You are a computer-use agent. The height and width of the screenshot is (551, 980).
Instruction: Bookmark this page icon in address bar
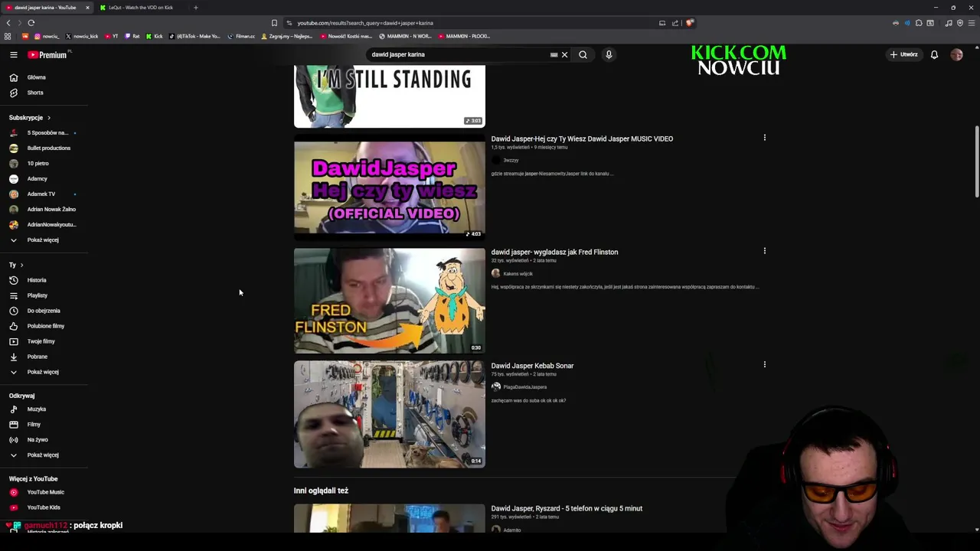pyautogui.click(x=274, y=23)
